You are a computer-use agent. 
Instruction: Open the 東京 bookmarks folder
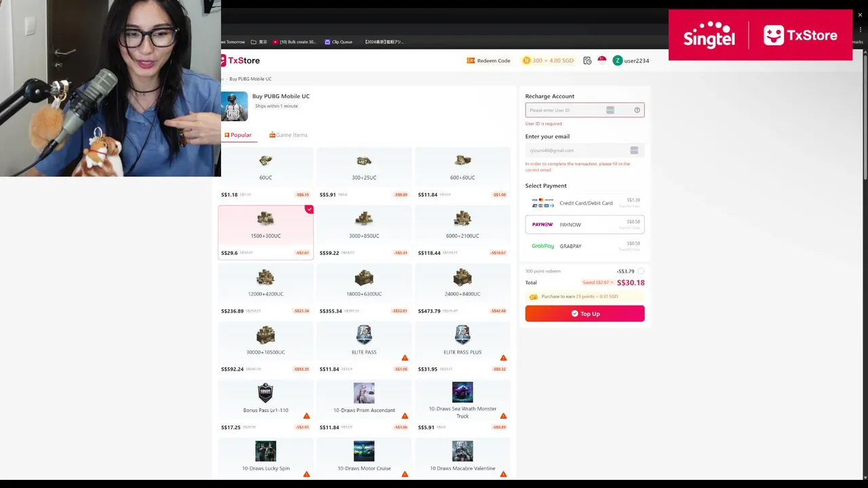coord(259,42)
